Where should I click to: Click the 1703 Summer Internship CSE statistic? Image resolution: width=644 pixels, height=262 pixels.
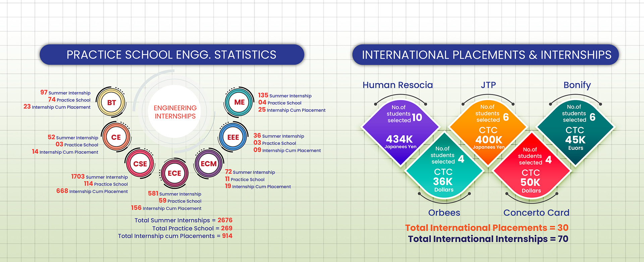point(100,177)
